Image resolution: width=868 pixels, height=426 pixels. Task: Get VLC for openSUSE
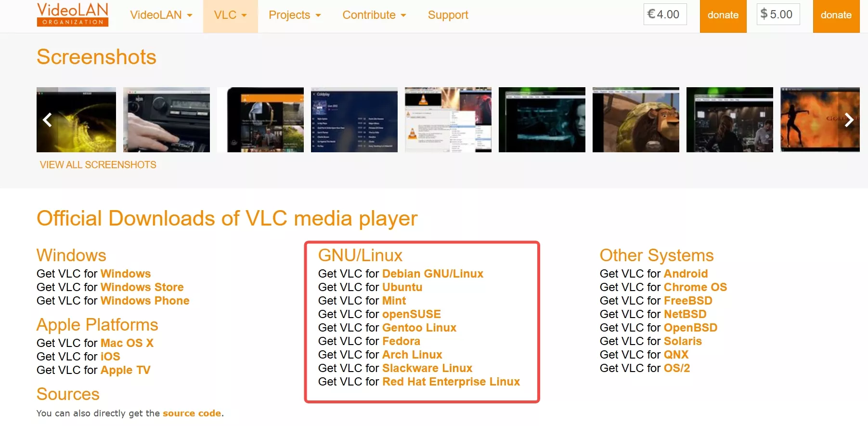click(412, 314)
